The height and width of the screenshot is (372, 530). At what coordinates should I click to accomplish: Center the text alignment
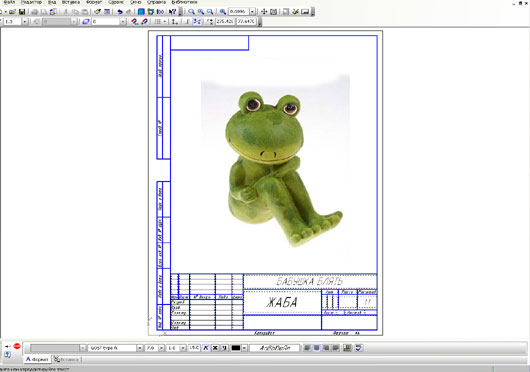pos(316,348)
